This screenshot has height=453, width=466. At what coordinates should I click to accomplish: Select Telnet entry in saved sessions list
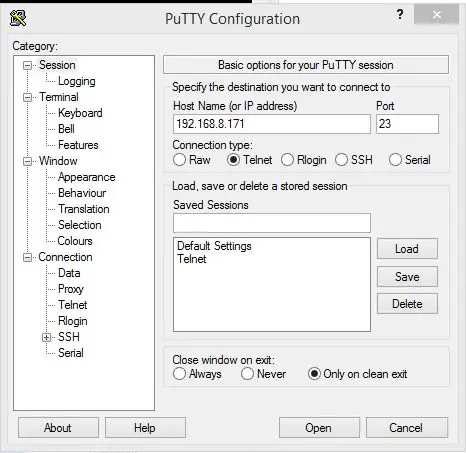pyautogui.click(x=192, y=259)
